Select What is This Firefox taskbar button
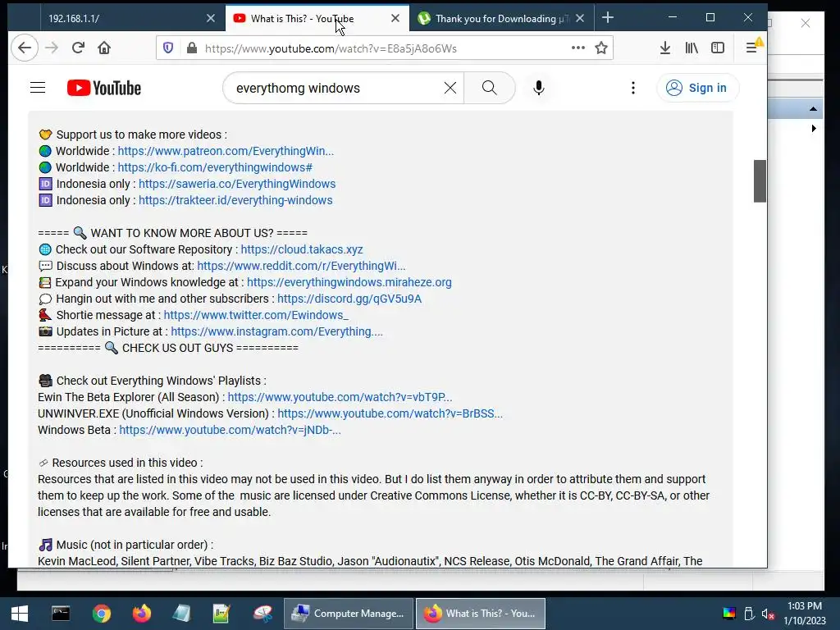This screenshot has height=630, width=840. [x=481, y=614]
